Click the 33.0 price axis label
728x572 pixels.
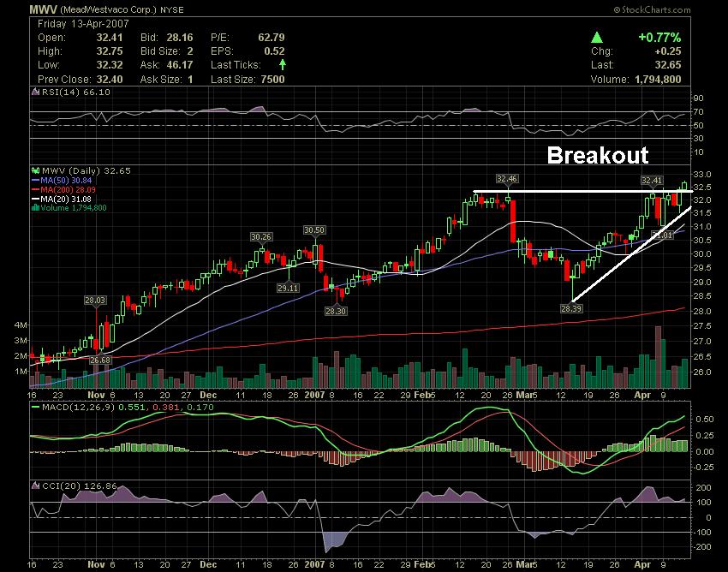coord(702,175)
